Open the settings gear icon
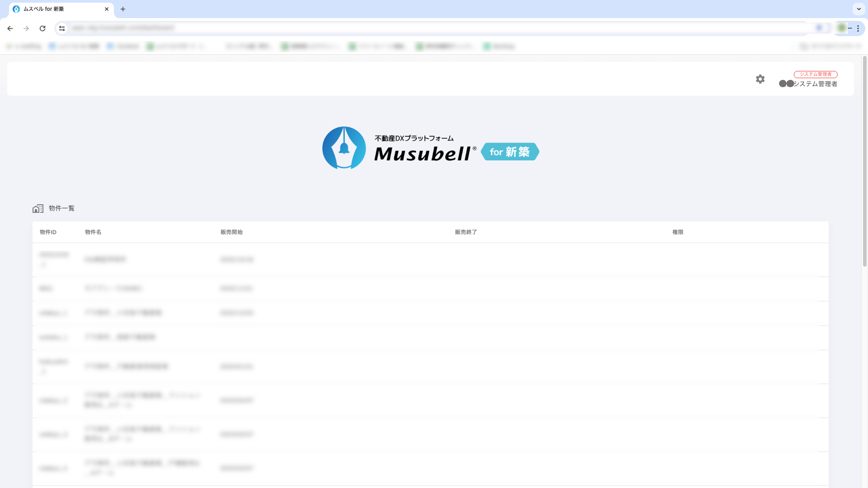Image resolution: width=868 pixels, height=488 pixels. [x=760, y=79]
